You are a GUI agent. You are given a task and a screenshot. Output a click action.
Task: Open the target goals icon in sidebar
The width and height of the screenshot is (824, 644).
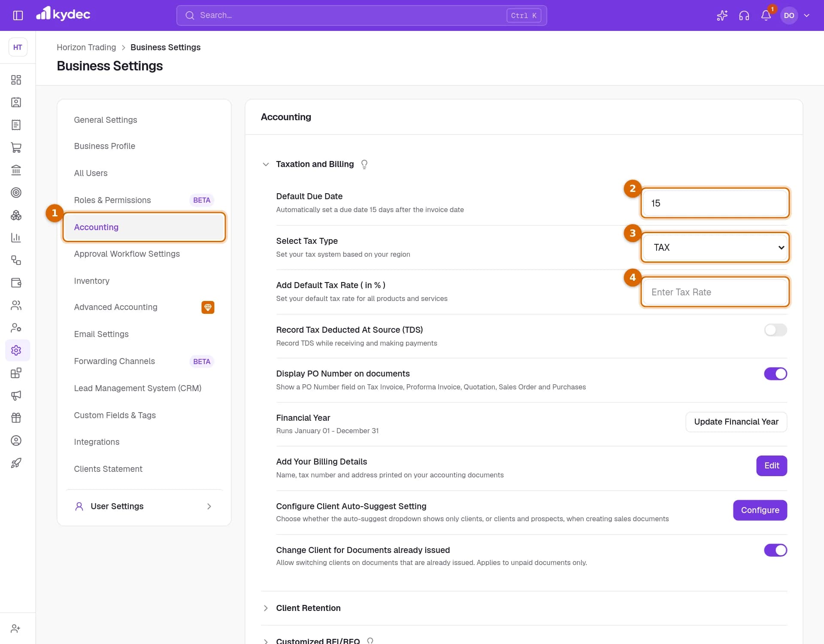16,192
